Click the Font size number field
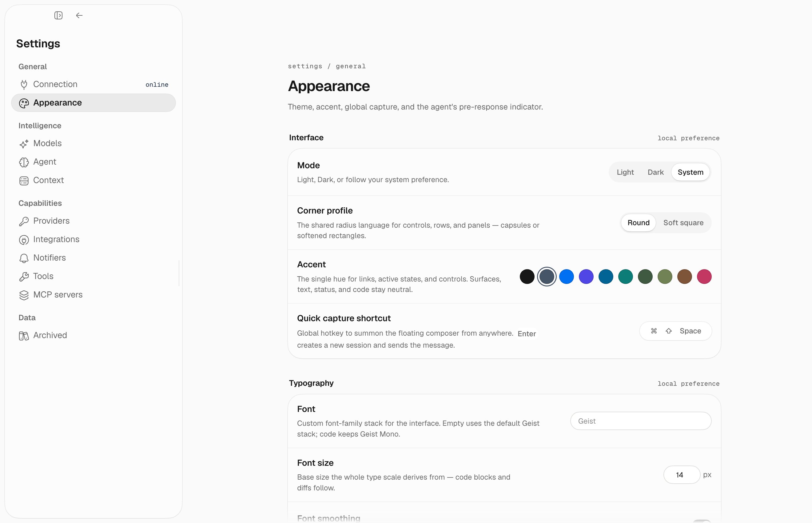The width and height of the screenshot is (812, 523). click(682, 475)
